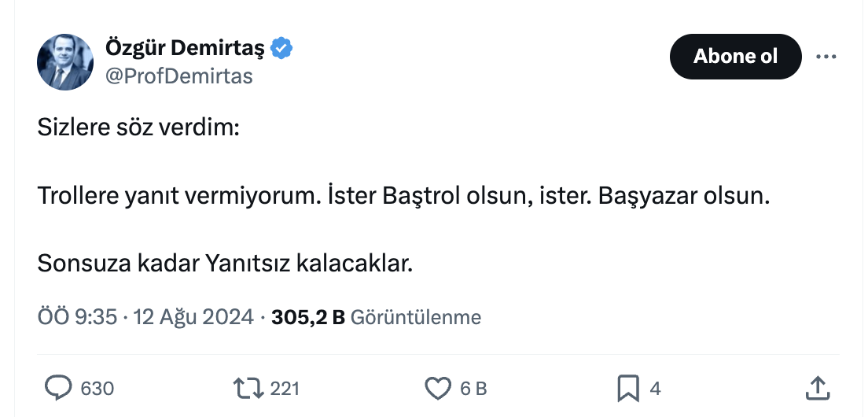868x417 pixels.
Task: Click the 12 Ağu 2024 date
Action: coord(193,317)
